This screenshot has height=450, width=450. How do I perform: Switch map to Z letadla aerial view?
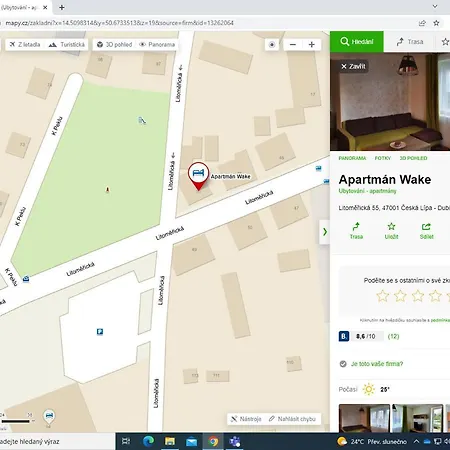pos(25,45)
